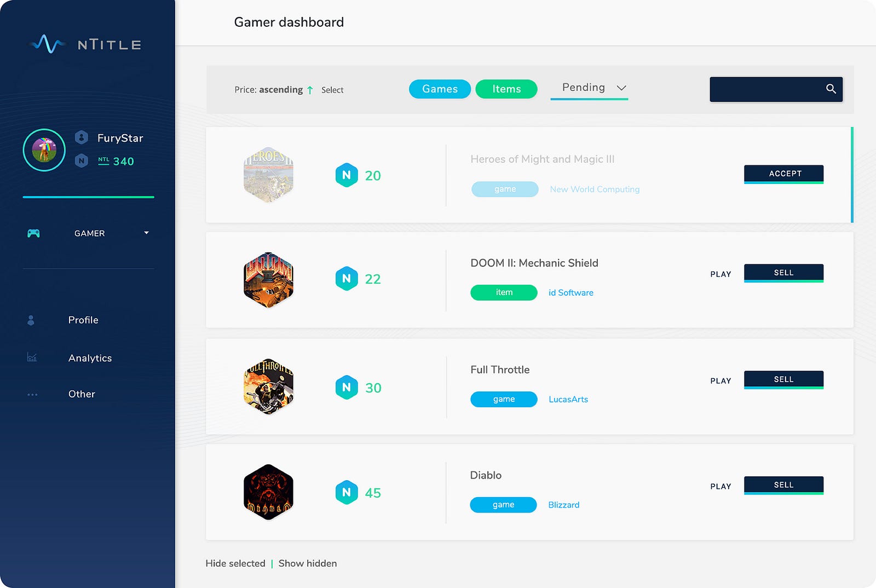Sell the Full Throttle game
The image size is (876, 588).
[x=783, y=380]
